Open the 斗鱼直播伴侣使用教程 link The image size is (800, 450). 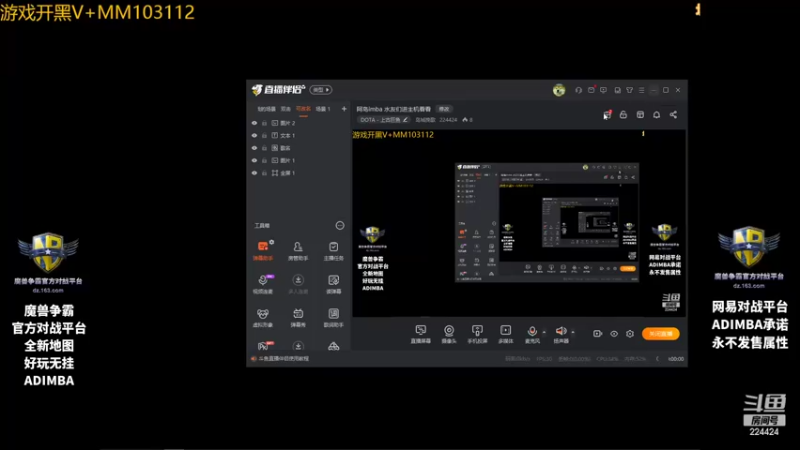(x=283, y=359)
